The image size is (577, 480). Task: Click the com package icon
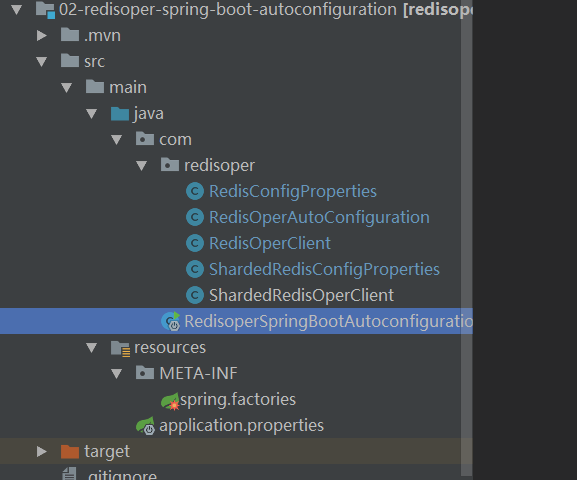(x=145, y=139)
